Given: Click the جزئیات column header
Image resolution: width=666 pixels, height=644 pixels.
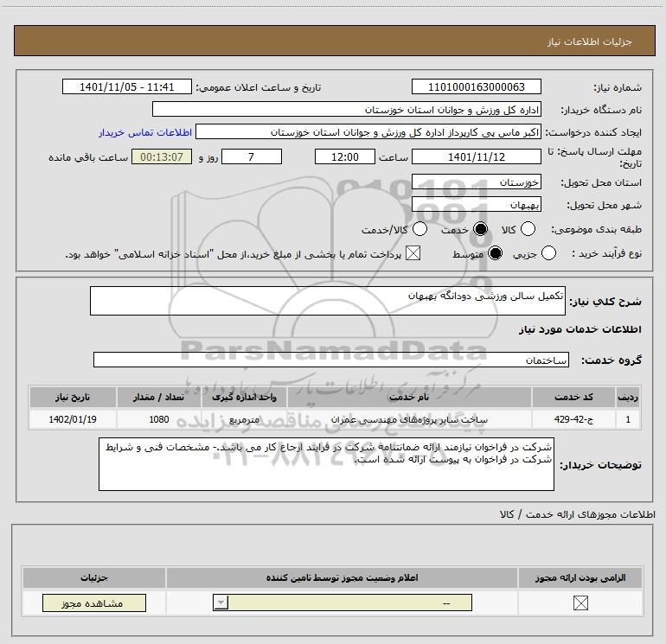Looking at the screenshot, I should click(94, 577).
